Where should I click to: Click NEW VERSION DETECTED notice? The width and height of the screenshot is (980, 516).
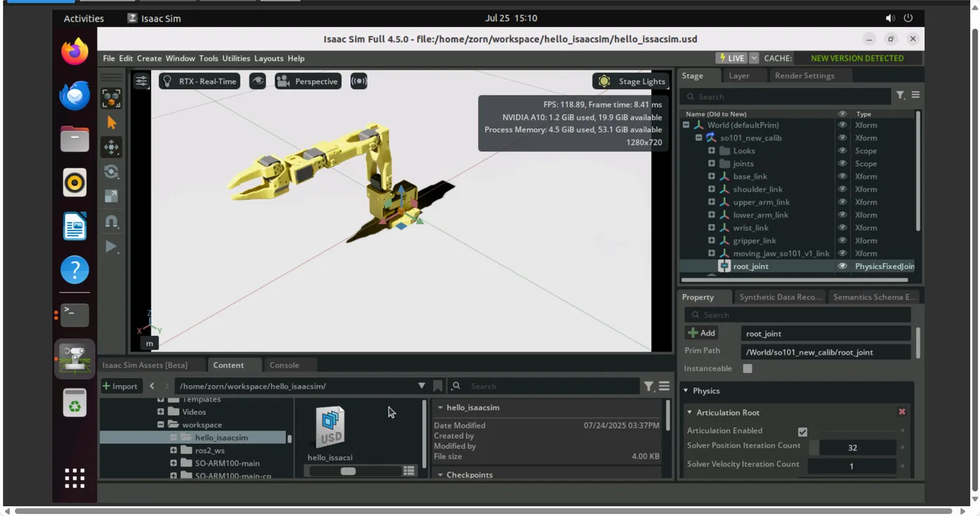point(857,58)
